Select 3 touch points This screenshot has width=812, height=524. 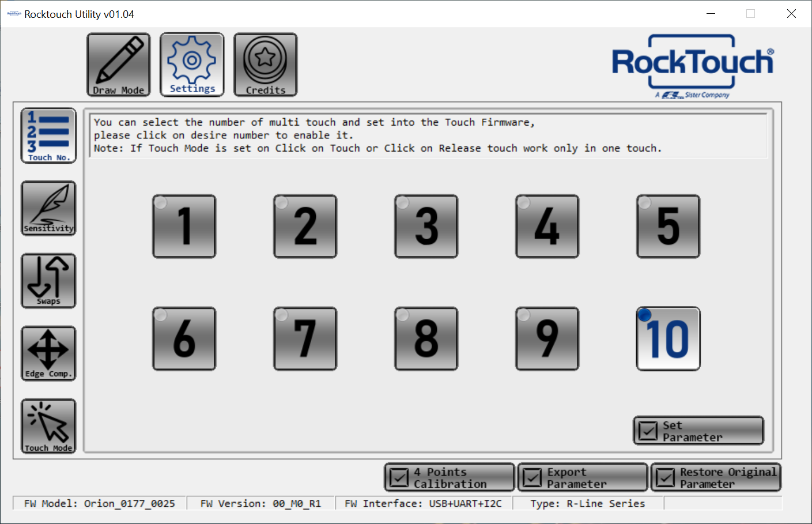pos(426,226)
